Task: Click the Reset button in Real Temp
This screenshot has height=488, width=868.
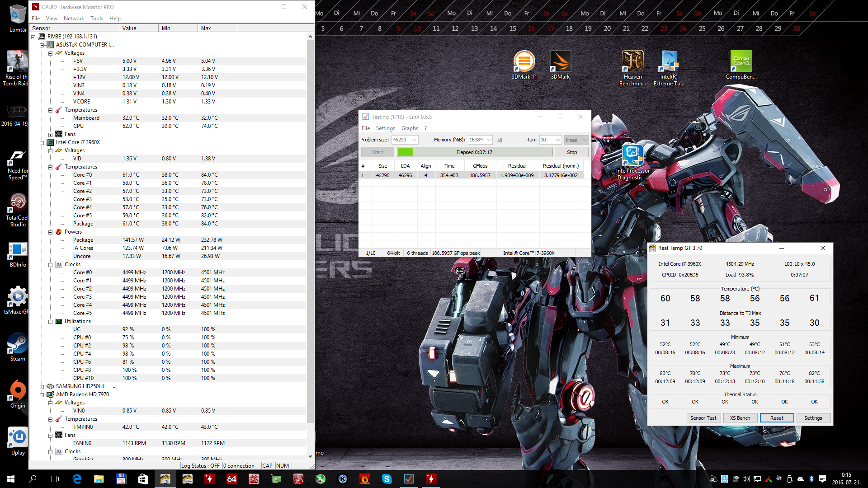Action: 776,418
